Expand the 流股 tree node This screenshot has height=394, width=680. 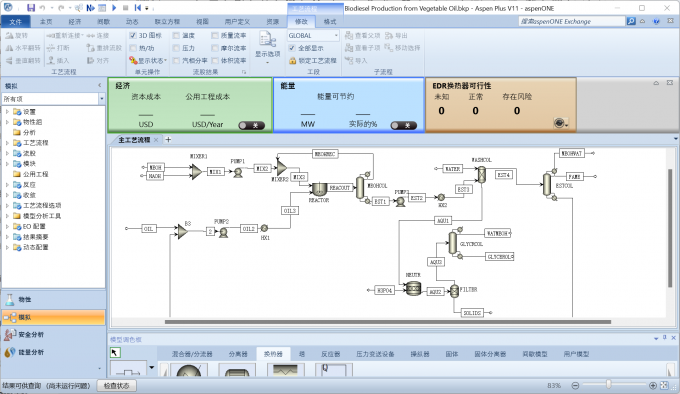coord(7,153)
